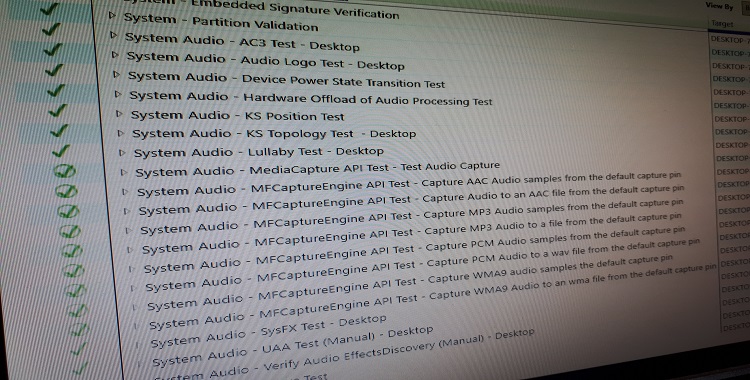Click checkmark icon beside Audio Logo Test
Screen dimensions: 750x380
tap(53, 49)
